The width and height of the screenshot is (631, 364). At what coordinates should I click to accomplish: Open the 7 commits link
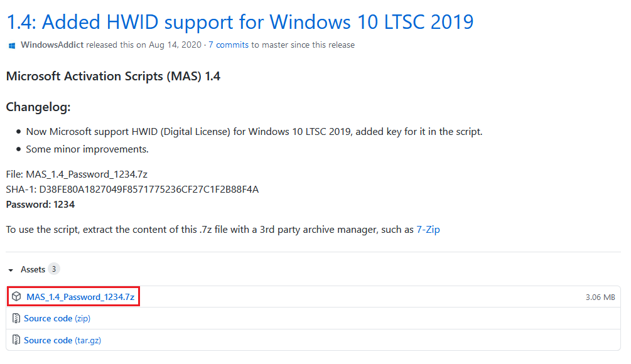pyautogui.click(x=229, y=45)
